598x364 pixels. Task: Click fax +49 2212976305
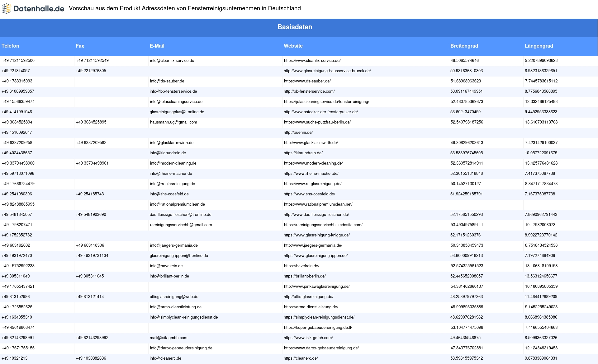click(x=91, y=71)
